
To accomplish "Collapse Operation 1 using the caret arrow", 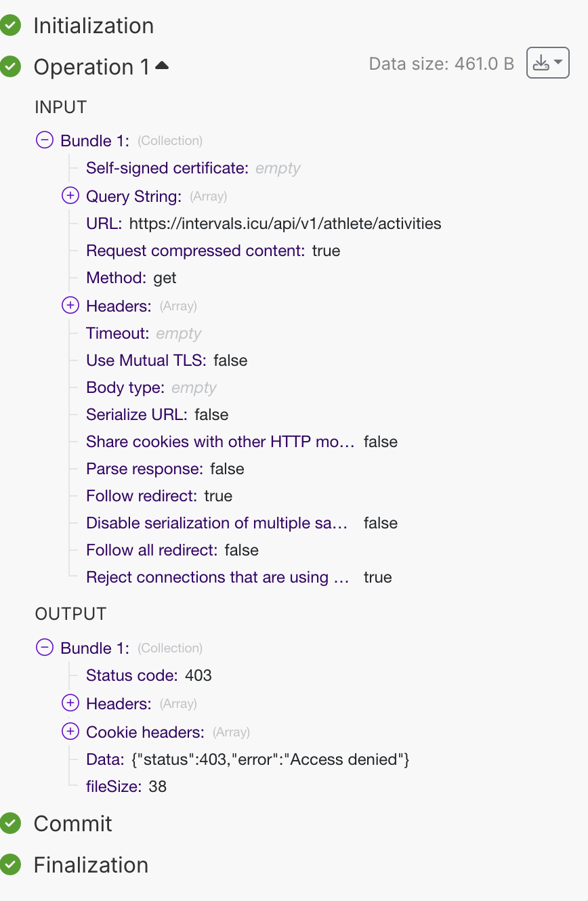I will (162, 66).
